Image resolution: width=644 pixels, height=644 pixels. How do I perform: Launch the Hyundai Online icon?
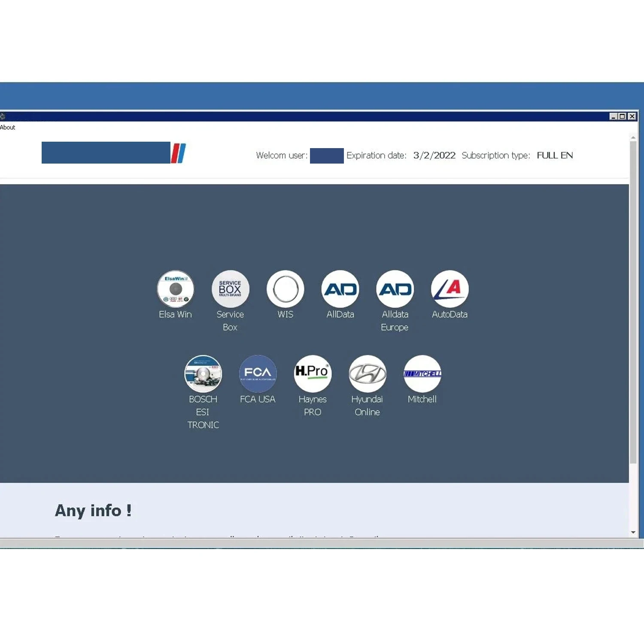368,374
